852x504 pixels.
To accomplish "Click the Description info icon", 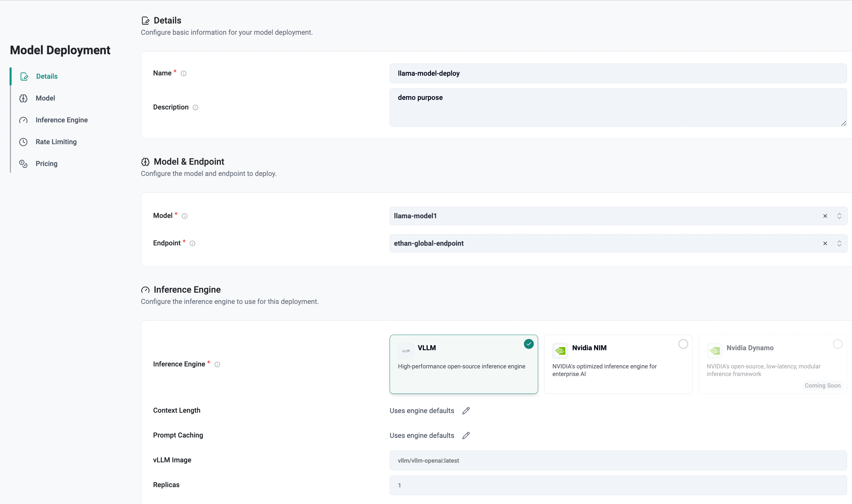I will 195,107.
